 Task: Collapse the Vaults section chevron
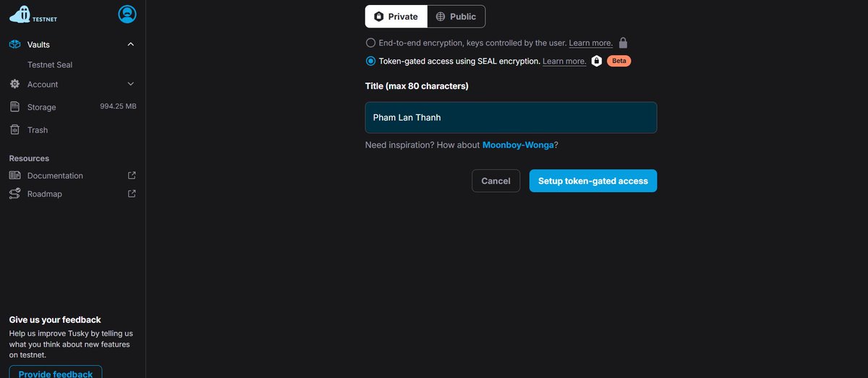tap(130, 45)
